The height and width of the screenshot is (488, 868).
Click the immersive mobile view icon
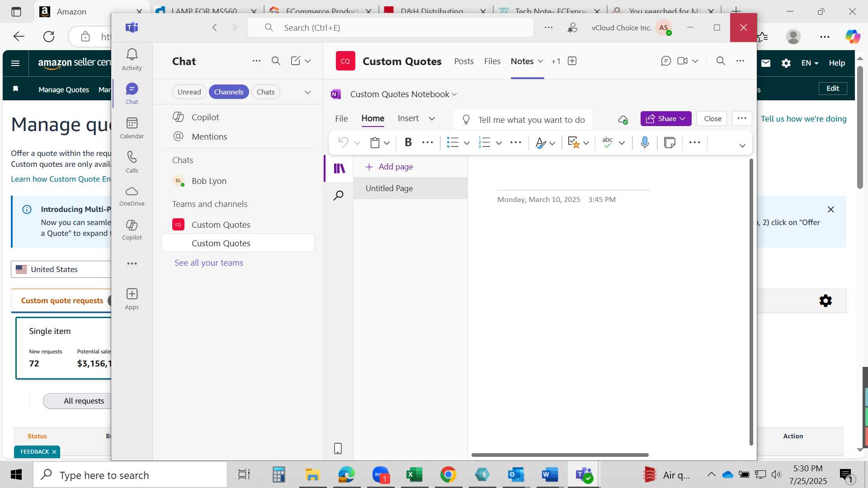coord(338,448)
